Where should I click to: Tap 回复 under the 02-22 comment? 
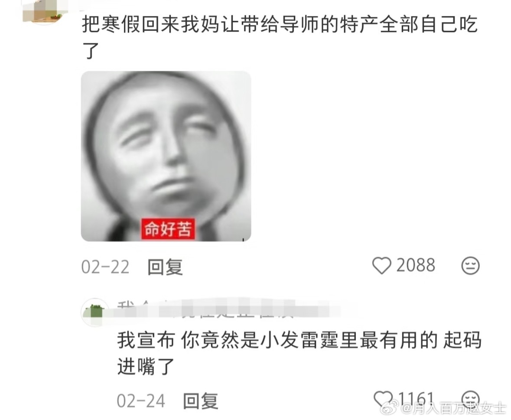pos(165,267)
